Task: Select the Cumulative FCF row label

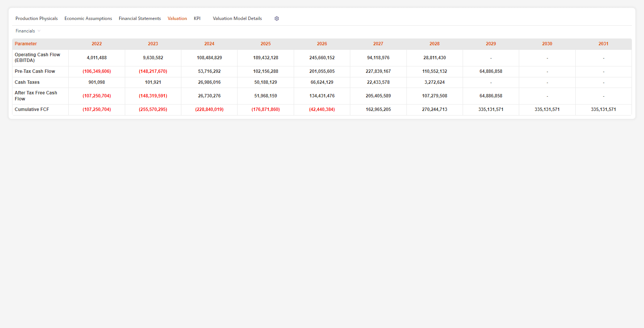Action: [x=32, y=109]
